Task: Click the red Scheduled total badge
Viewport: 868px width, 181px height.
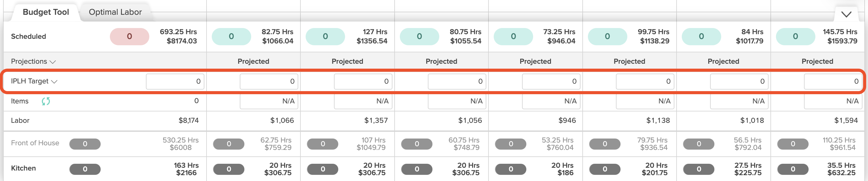Action: (129, 36)
